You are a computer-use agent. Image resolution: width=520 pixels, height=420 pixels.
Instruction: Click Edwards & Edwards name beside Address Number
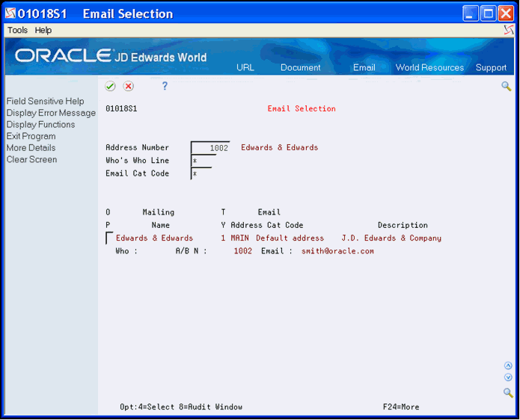[280, 147]
